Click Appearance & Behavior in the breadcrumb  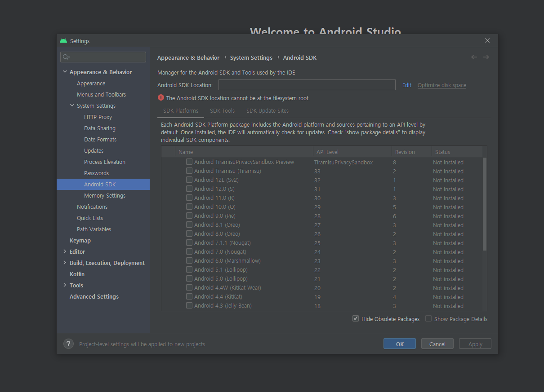188,57
